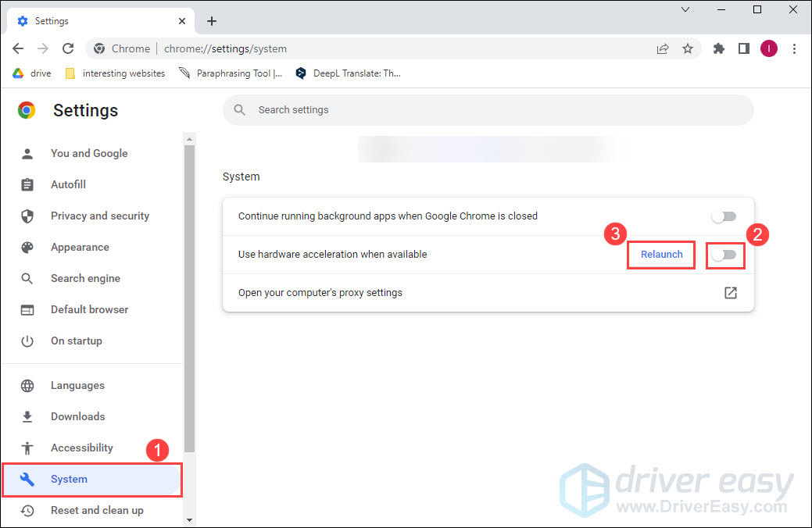Open Chrome's three-dot menu
This screenshot has width=812, height=528.
coord(794,48)
